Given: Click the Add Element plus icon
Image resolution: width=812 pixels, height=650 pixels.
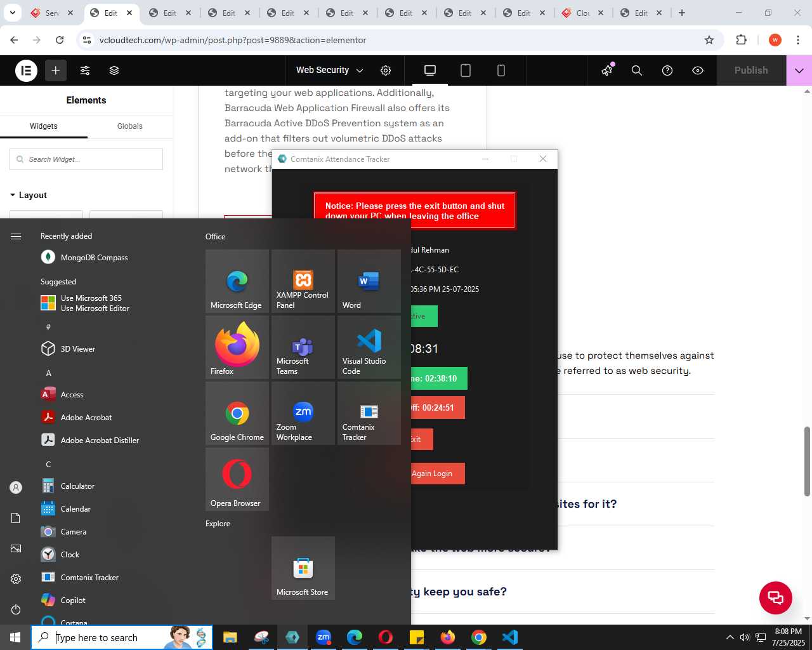Looking at the screenshot, I should click(x=56, y=70).
